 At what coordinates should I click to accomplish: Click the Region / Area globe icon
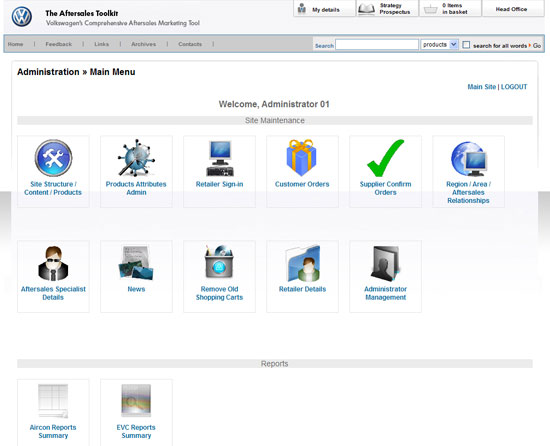(x=469, y=159)
